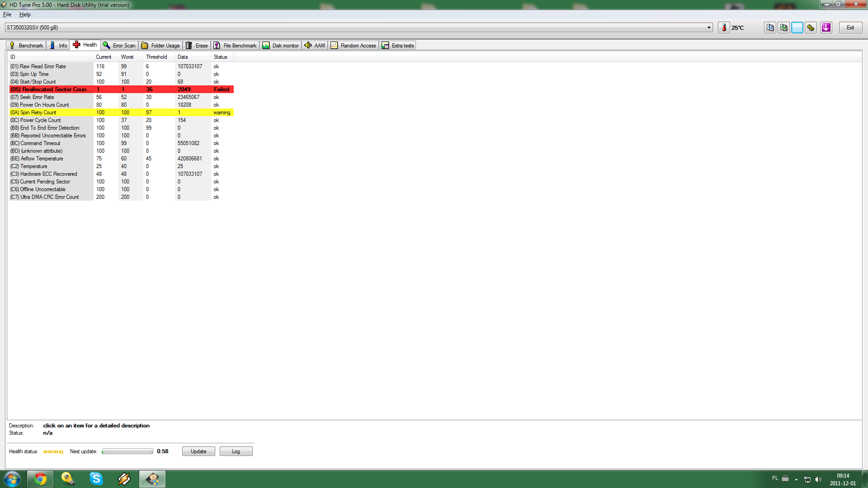Click the Current column header
The height and width of the screenshot is (488, 868).
pos(106,57)
